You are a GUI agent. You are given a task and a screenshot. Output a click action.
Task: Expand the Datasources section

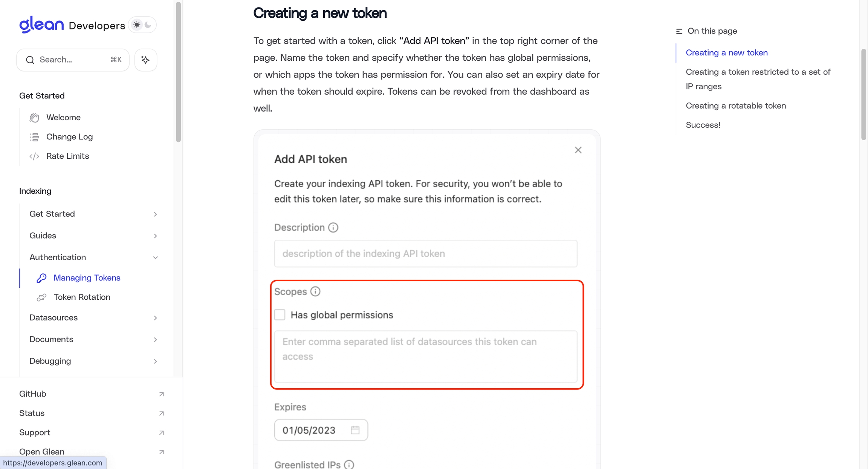tap(155, 318)
